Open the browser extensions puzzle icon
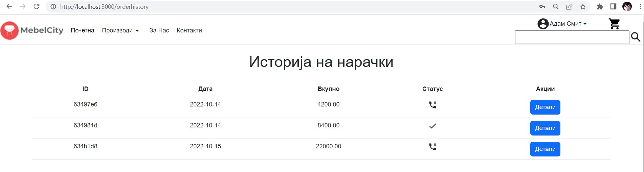This screenshot has width=644, height=172. 600,6
